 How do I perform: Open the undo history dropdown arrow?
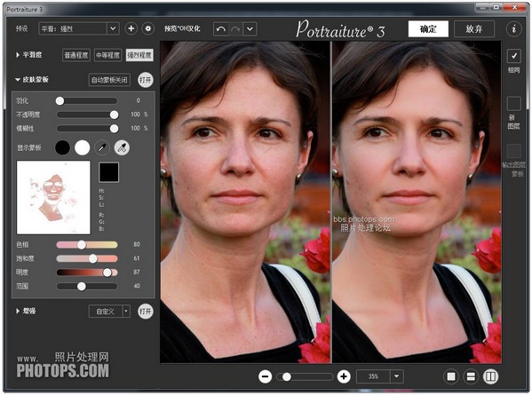250,29
